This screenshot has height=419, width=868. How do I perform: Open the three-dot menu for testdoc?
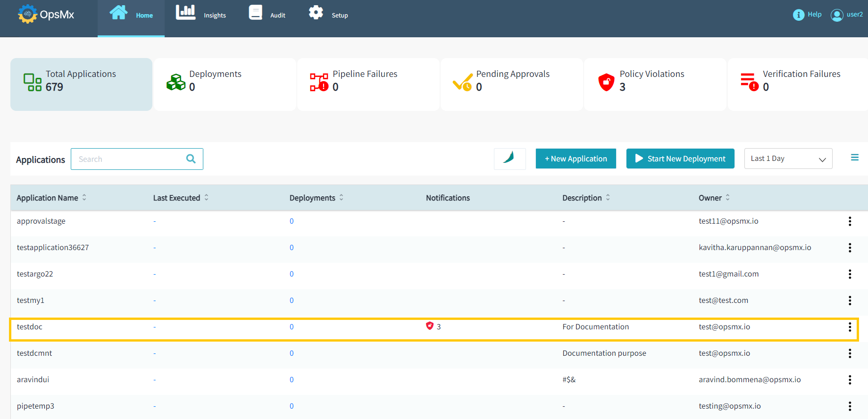850,327
